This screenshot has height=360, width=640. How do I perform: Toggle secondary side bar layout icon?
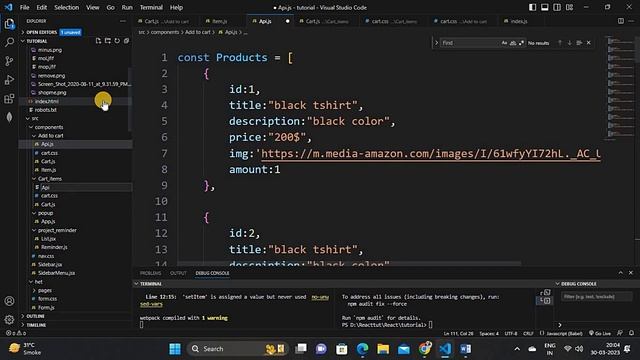[x=557, y=7]
